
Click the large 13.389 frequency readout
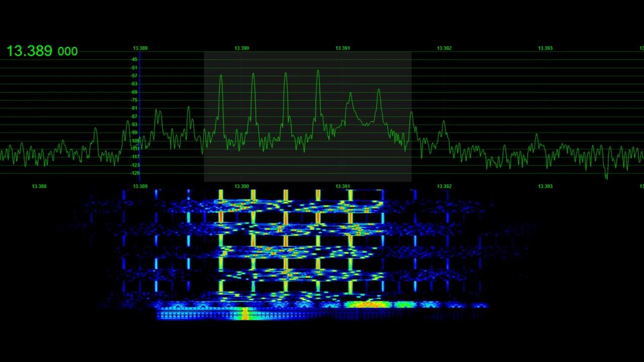(29, 51)
